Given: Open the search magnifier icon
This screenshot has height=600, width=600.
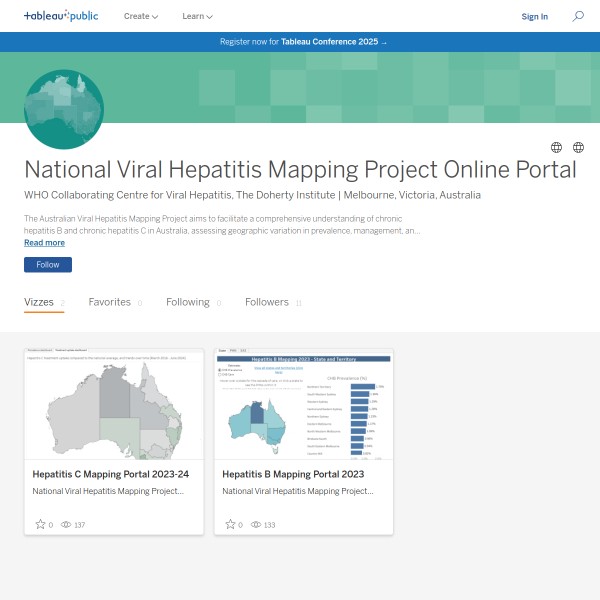Looking at the screenshot, I should (x=578, y=16).
